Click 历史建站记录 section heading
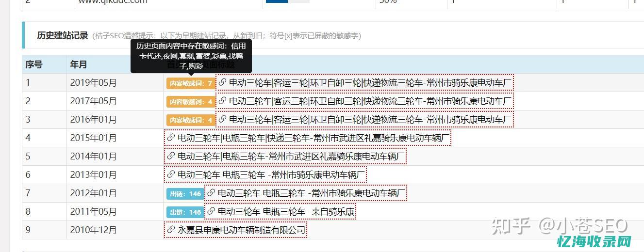 (x=63, y=35)
